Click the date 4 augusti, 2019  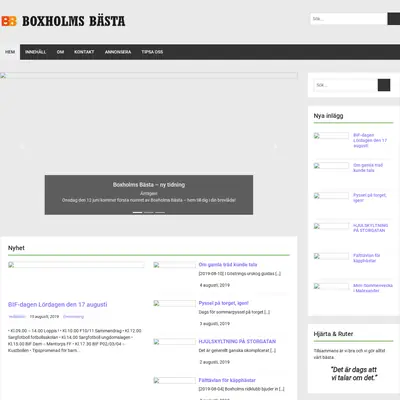(215, 285)
